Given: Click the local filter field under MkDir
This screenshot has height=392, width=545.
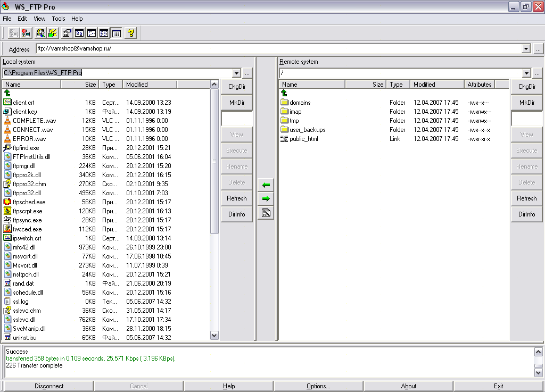Looking at the screenshot, I should tap(237, 119).
